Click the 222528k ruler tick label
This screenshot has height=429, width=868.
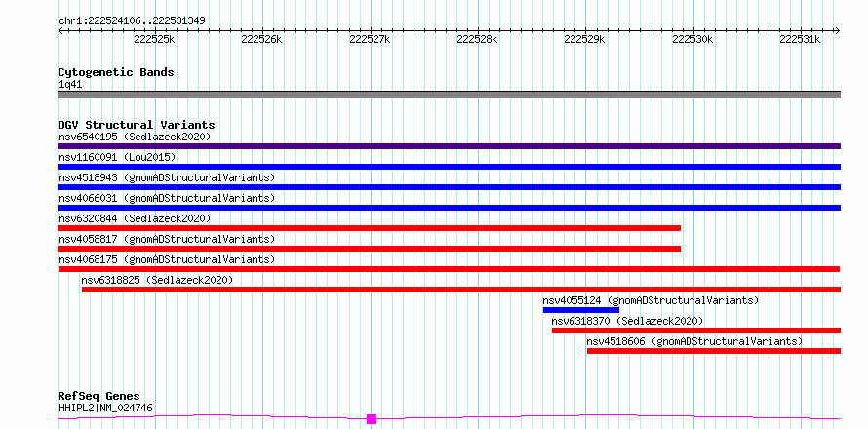coord(477,39)
